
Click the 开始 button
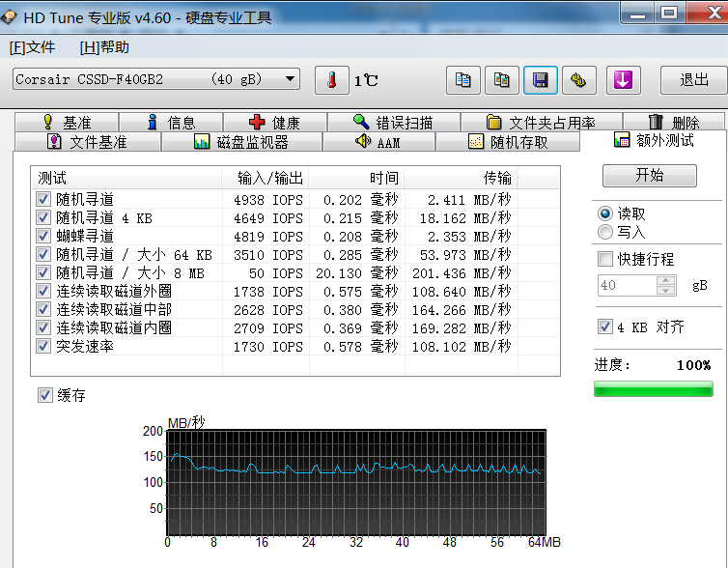649,175
